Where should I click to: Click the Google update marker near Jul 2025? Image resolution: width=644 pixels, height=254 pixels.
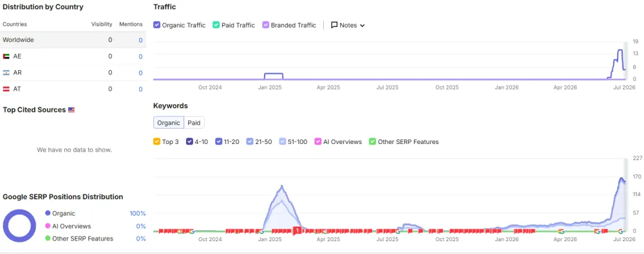click(398, 231)
